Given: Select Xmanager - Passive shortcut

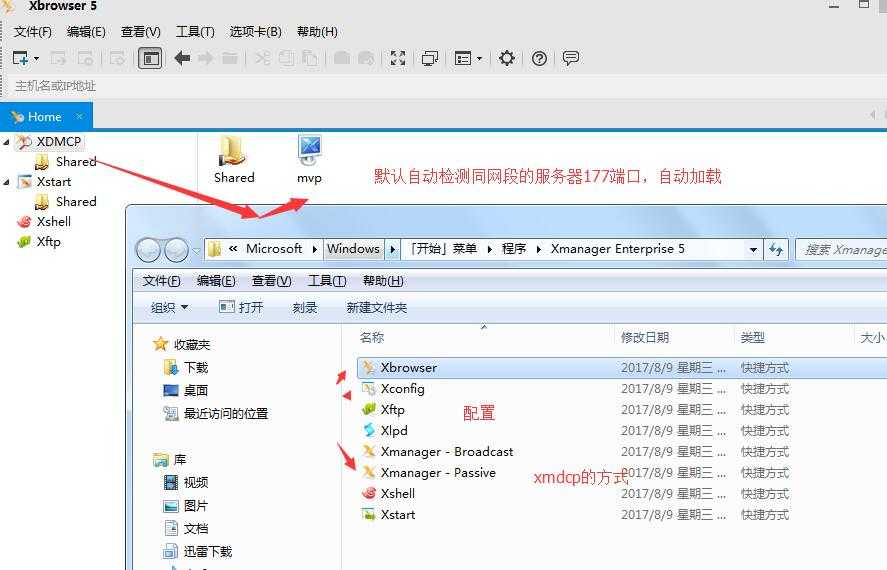Looking at the screenshot, I should click(438, 472).
